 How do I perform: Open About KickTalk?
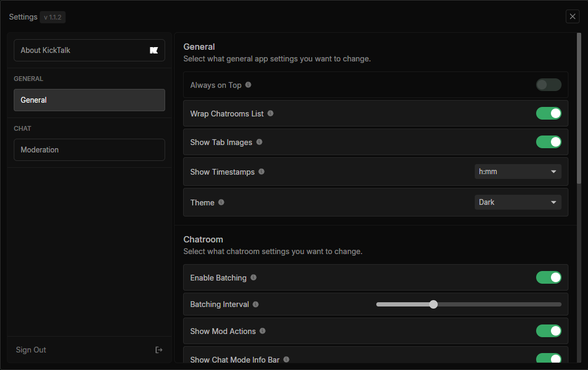[x=89, y=50]
